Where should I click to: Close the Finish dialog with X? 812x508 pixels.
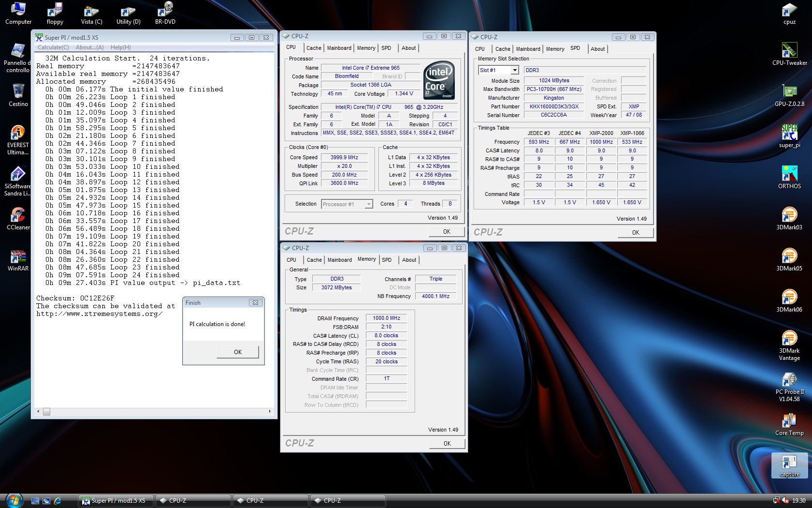pos(255,302)
